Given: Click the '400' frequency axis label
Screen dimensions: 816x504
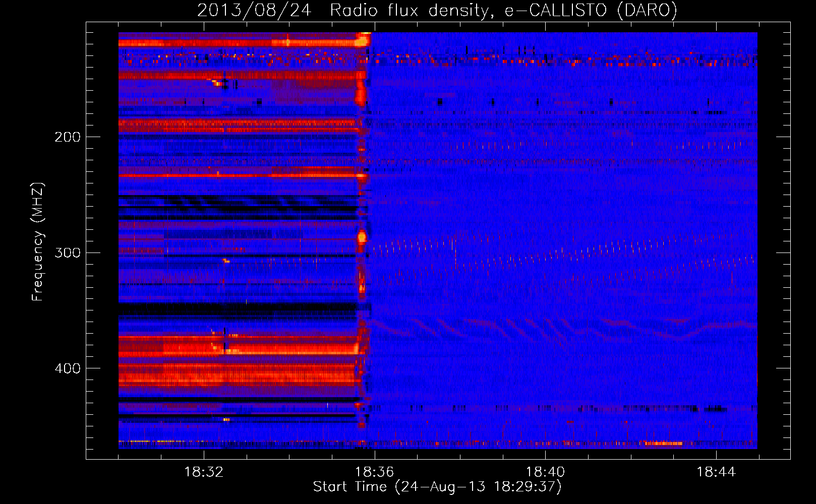Looking at the screenshot, I should [x=68, y=368].
